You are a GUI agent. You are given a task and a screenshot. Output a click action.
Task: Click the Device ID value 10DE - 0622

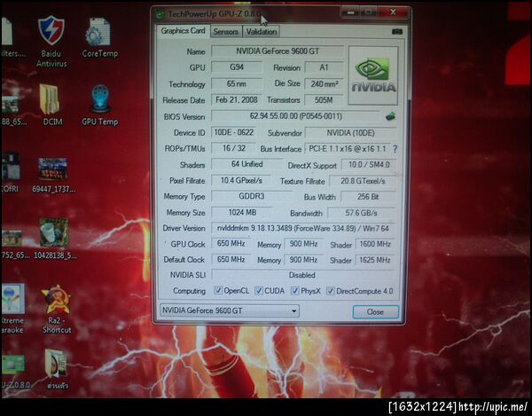(233, 132)
